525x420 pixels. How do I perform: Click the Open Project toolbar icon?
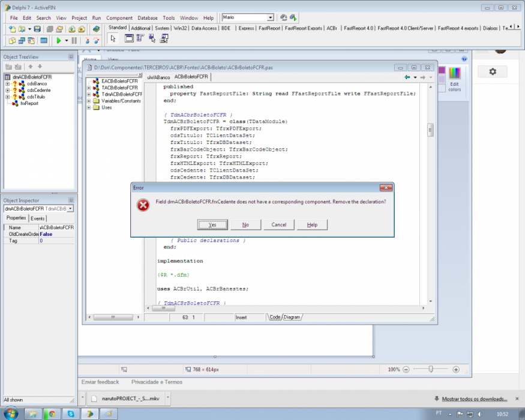click(x=59, y=29)
